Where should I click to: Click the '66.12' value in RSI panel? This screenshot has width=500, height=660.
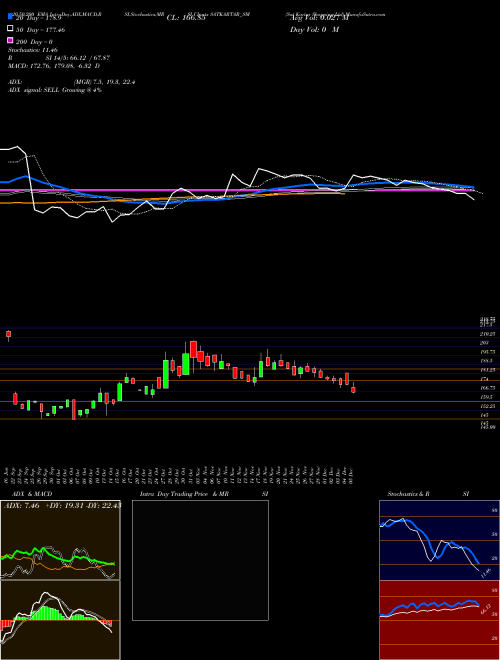point(486,609)
